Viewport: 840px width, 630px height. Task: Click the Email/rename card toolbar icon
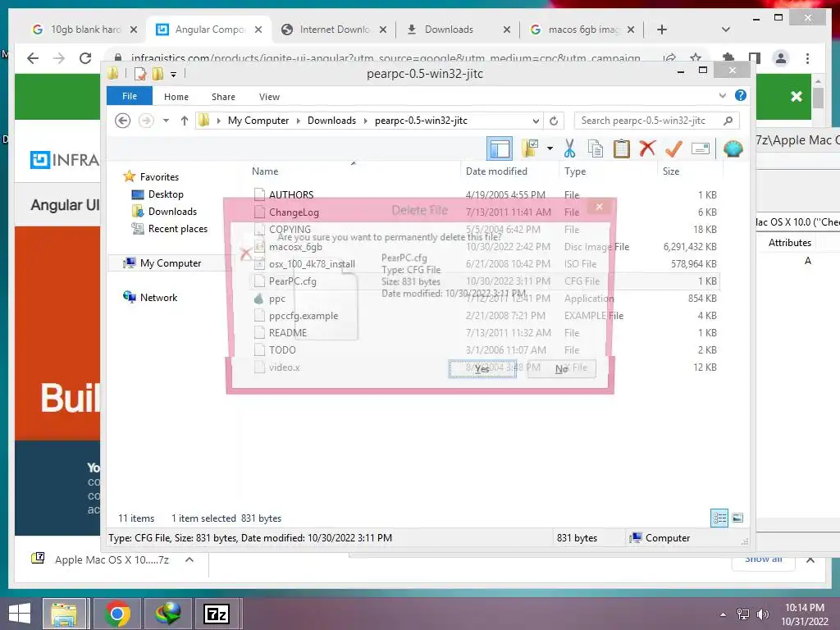coord(701,148)
